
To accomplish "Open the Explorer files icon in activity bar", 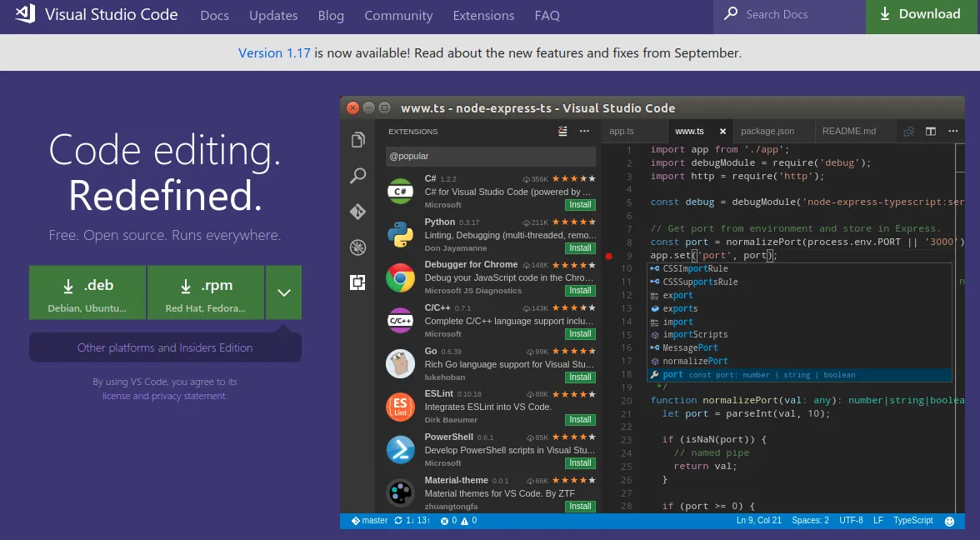I will pyautogui.click(x=358, y=139).
